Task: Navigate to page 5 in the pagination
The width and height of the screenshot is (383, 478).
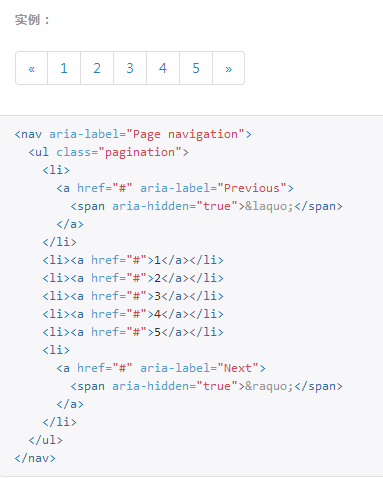Action: [x=196, y=68]
